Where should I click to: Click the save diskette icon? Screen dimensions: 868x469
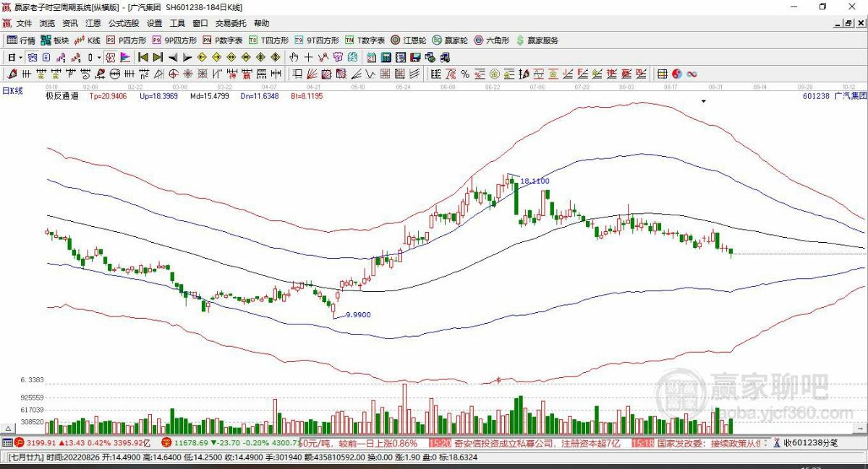[x=414, y=56]
